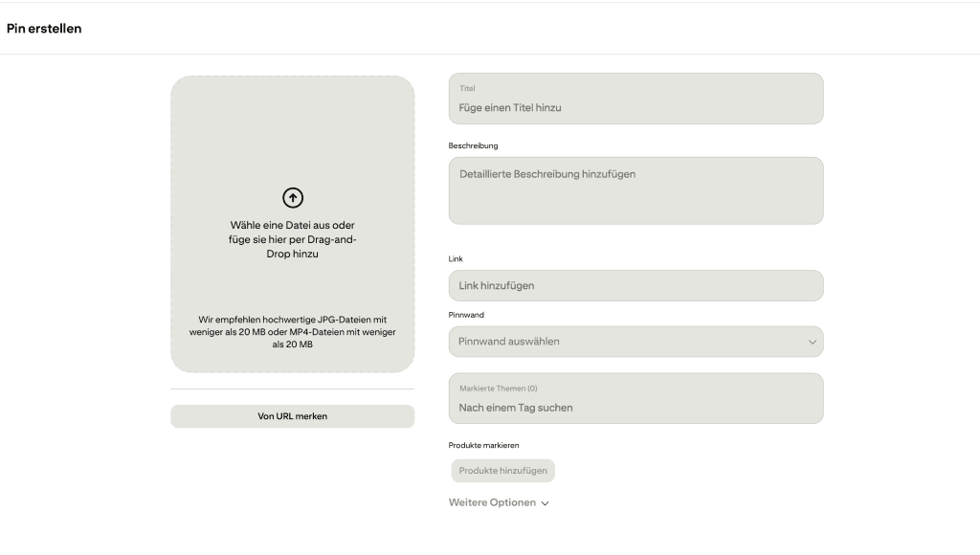
Task: Click the Pin erstellen page heading
Action: coord(44,29)
